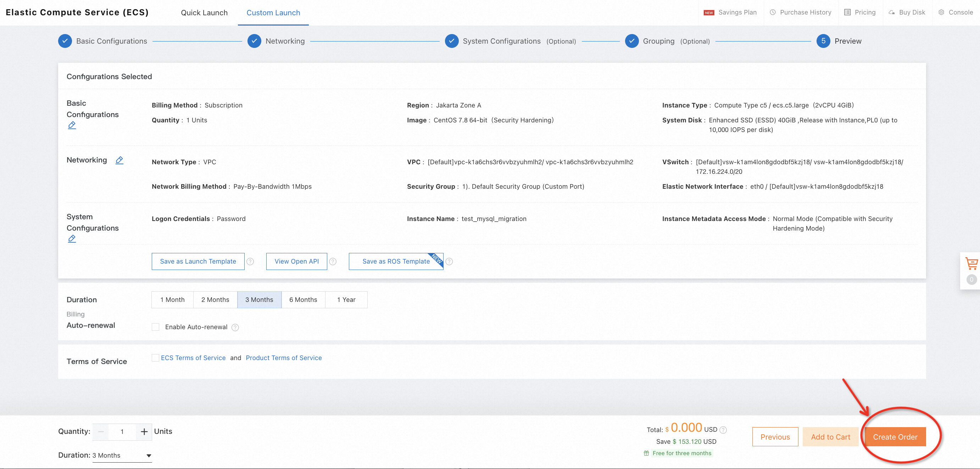This screenshot has width=980, height=469.
Task: Enable the Auto-renewal checkbox
Action: 156,327
